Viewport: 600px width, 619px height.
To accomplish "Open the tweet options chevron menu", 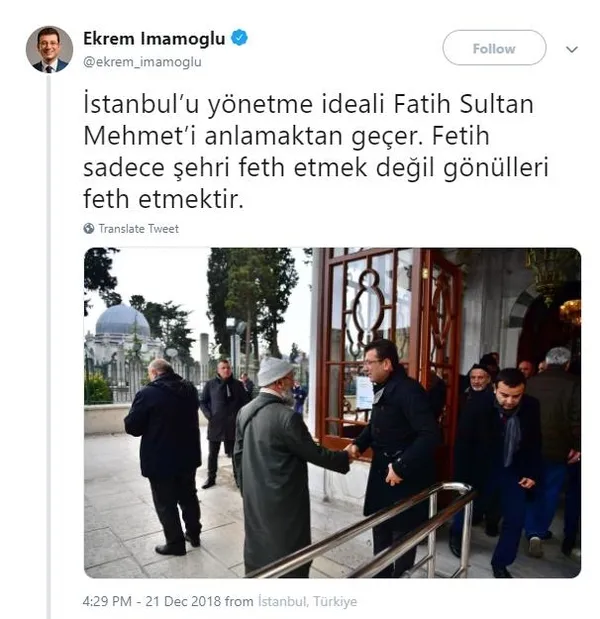I will tap(572, 49).
